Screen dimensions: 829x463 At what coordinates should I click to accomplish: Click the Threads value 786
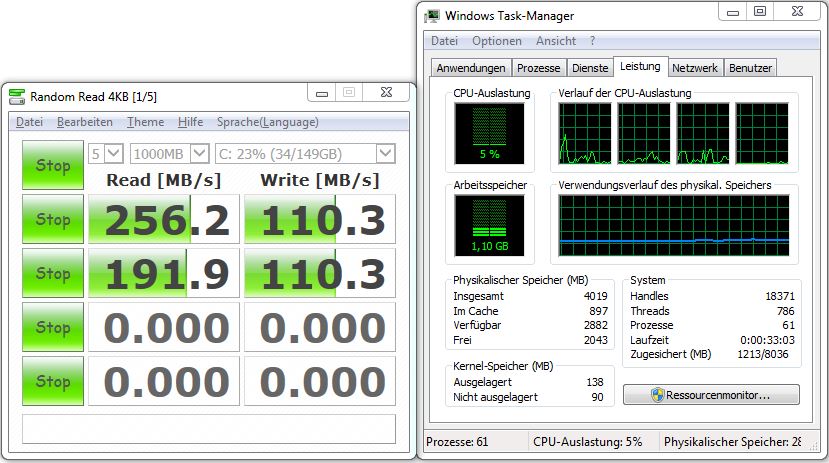[786, 311]
